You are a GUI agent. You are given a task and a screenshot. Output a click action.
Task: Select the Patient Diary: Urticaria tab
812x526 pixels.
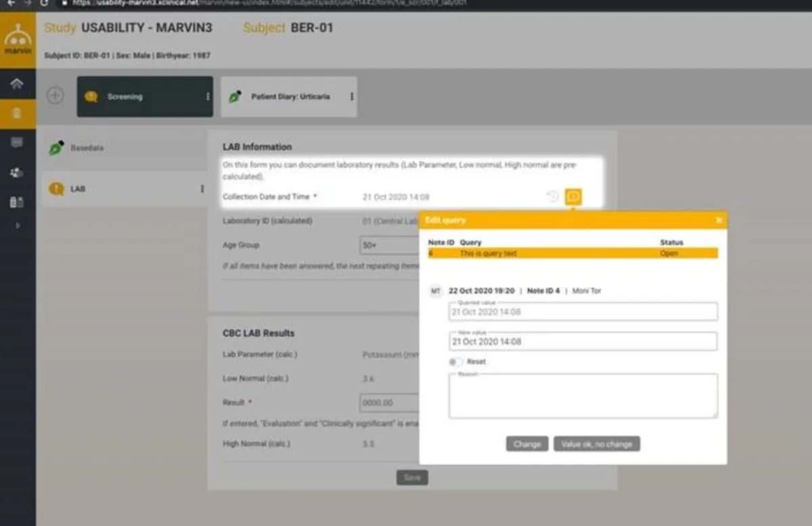[x=289, y=97]
